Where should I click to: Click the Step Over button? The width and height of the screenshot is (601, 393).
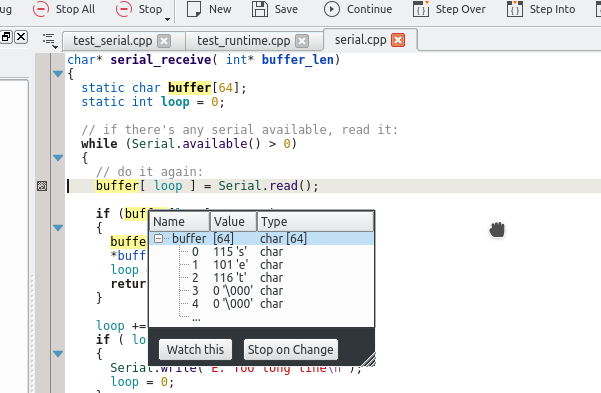[449, 9]
